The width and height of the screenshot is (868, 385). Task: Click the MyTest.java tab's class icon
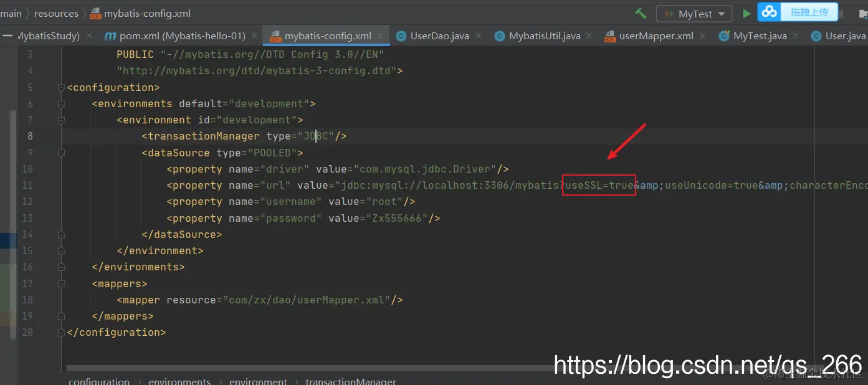(723, 36)
